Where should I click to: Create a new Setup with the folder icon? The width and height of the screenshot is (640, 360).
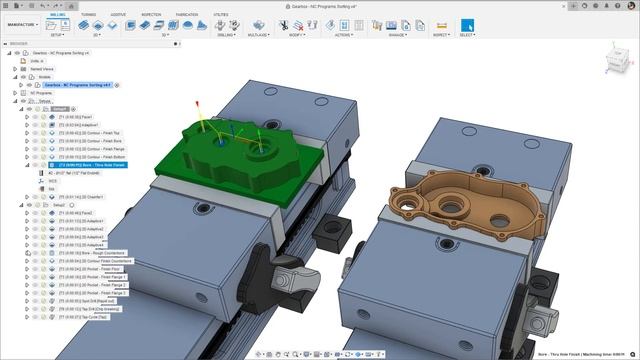tap(51, 25)
